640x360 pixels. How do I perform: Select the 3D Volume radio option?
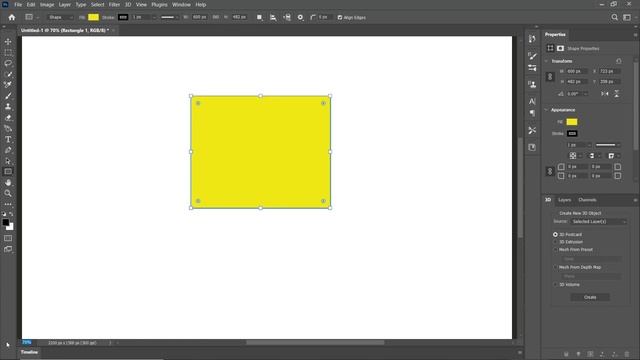click(555, 284)
